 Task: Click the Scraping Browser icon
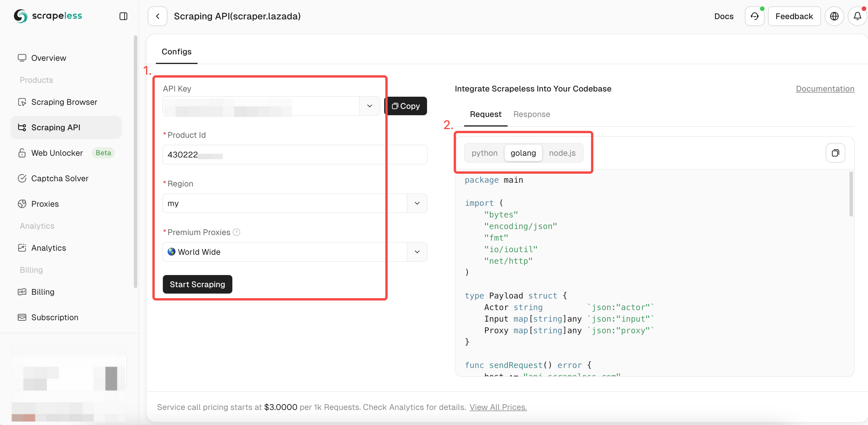click(x=22, y=102)
